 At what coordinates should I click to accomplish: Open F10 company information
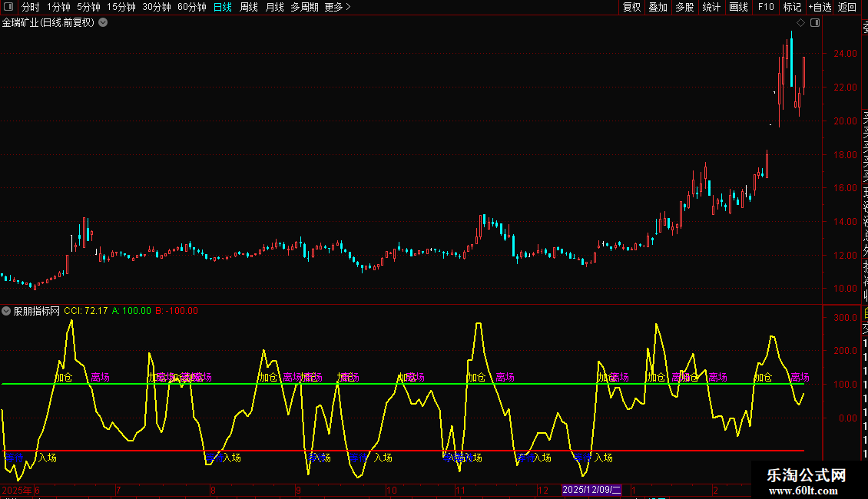click(766, 7)
